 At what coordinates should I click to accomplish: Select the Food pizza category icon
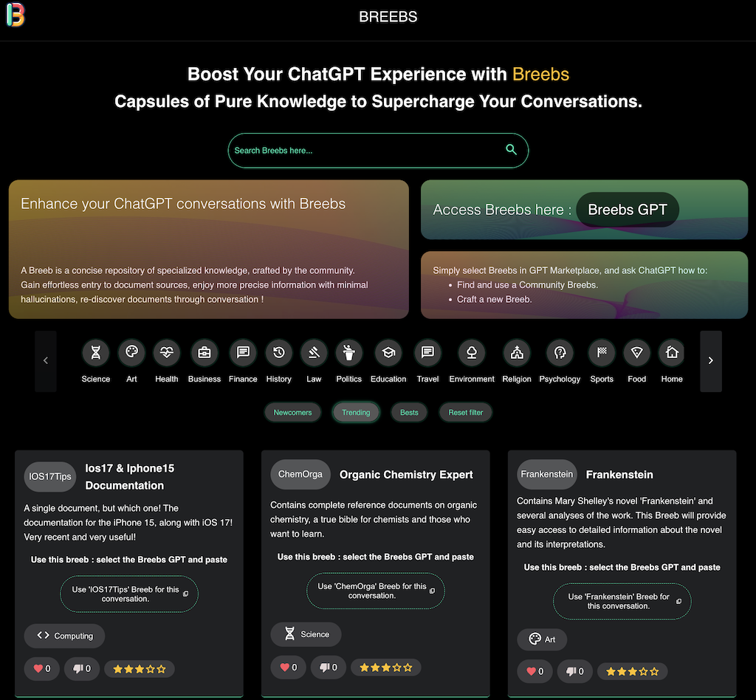click(637, 353)
